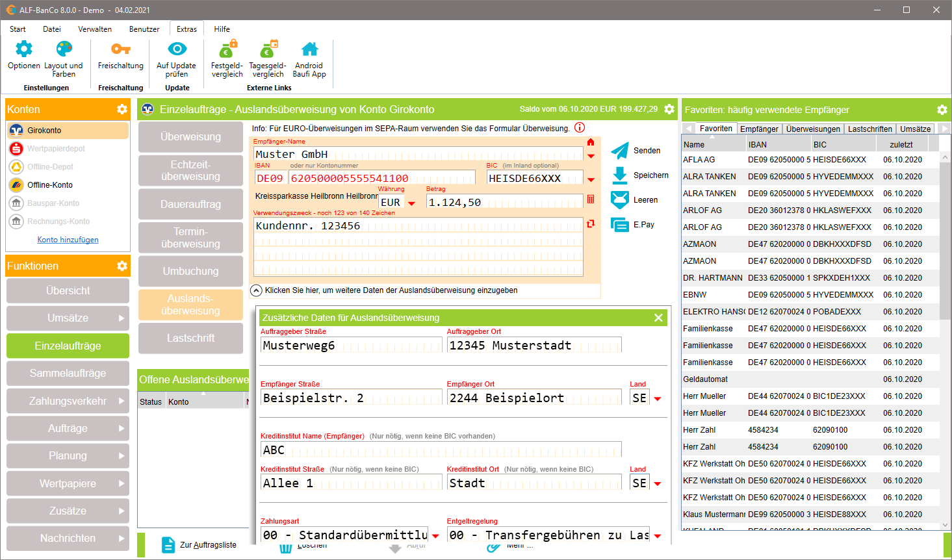This screenshot has width=952, height=560.
Task: Open the Zahlungsart dropdown
Action: pos(435,536)
